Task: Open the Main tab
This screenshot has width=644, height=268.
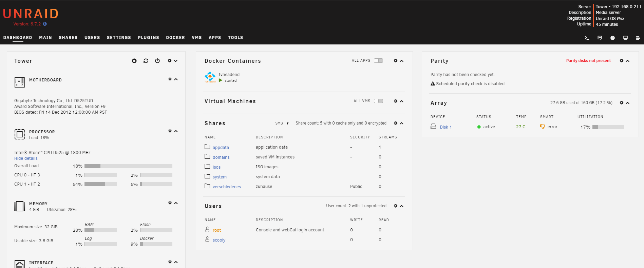Action: coord(45,38)
